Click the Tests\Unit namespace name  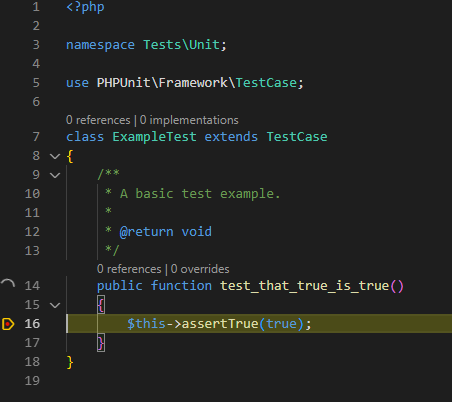[x=181, y=45]
